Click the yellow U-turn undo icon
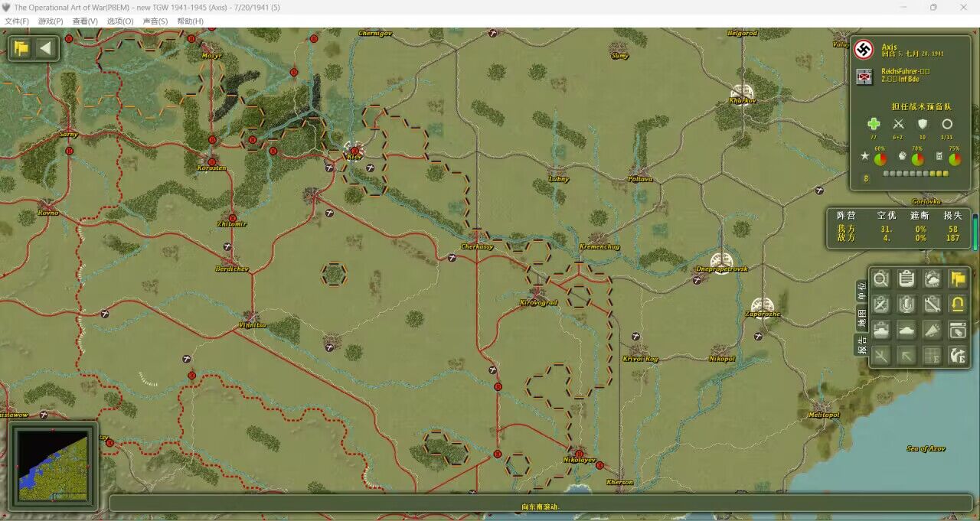Viewport: 980px width, 521px height. pyautogui.click(x=957, y=304)
